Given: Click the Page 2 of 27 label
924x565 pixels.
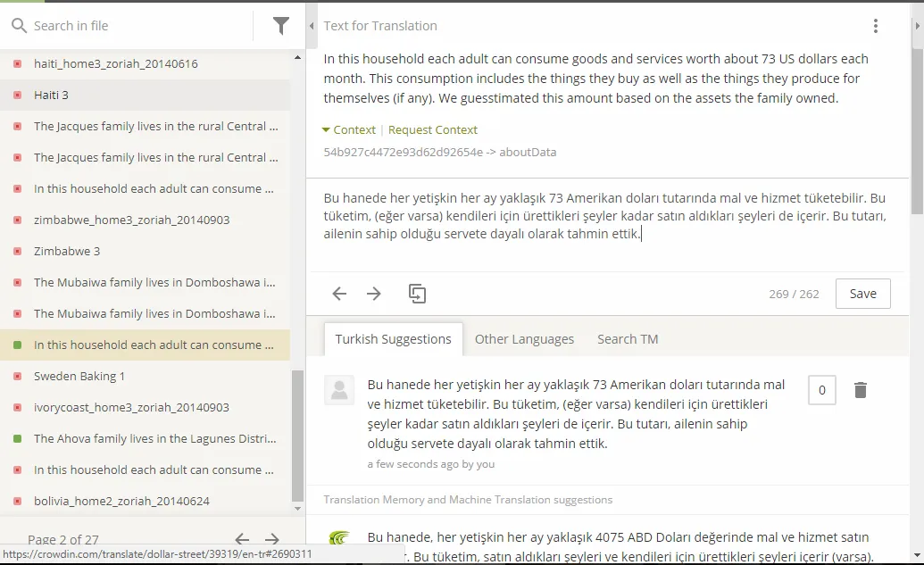Looking at the screenshot, I should click(x=63, y=539).
